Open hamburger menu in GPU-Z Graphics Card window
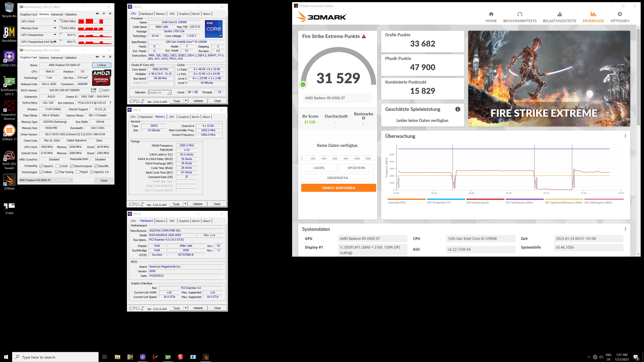This screenshot has height=362, width=644. [x=110, y=57]
